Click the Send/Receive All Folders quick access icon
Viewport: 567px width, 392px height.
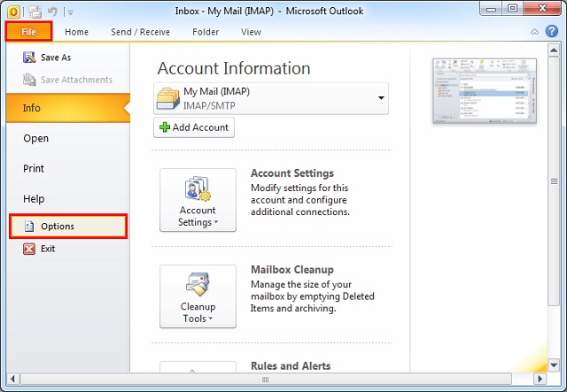tap(36, 12)
